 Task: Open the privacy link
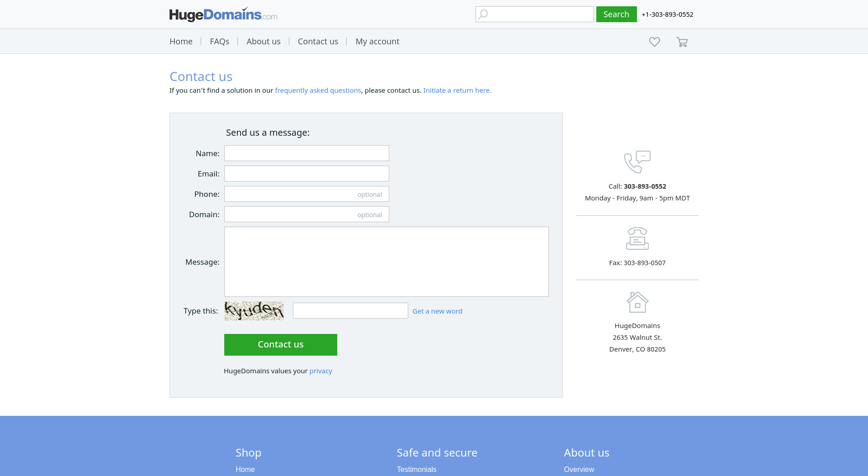coord(321,371)
